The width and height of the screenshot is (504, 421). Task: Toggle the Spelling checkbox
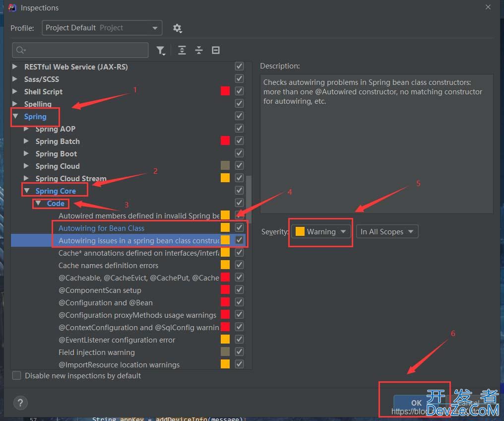(239, 104)
